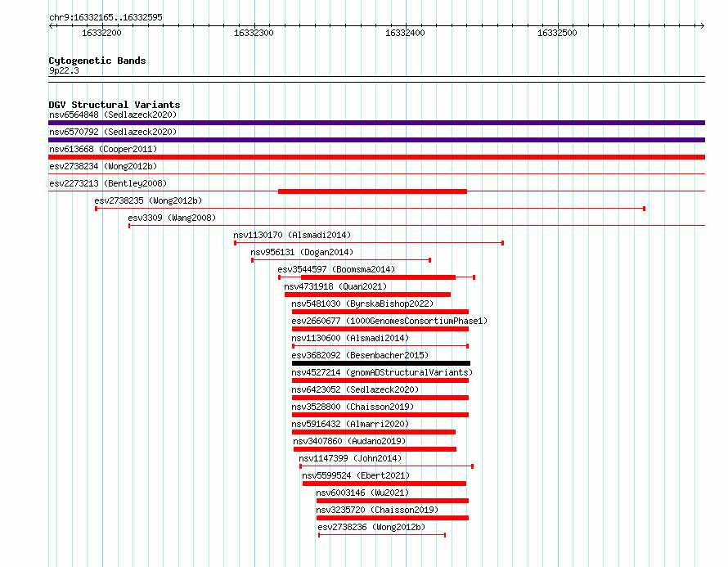Open nsv613668 (Cooper2011) variant label
Screen dimensions: 728x567
103,149
